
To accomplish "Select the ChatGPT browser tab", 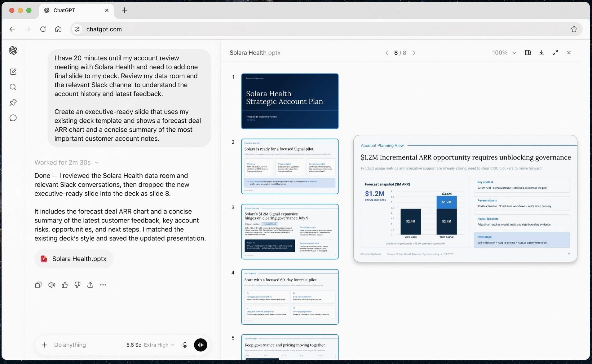I will click(x=77, y=10).
